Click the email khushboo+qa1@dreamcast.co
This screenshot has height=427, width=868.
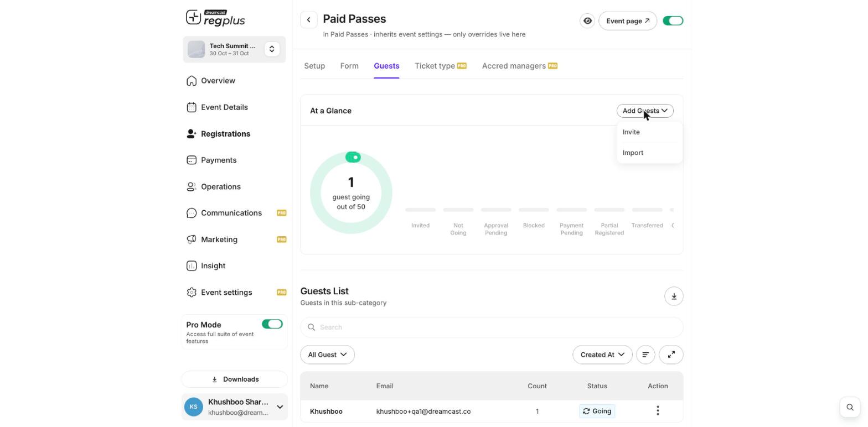point(423,412)
